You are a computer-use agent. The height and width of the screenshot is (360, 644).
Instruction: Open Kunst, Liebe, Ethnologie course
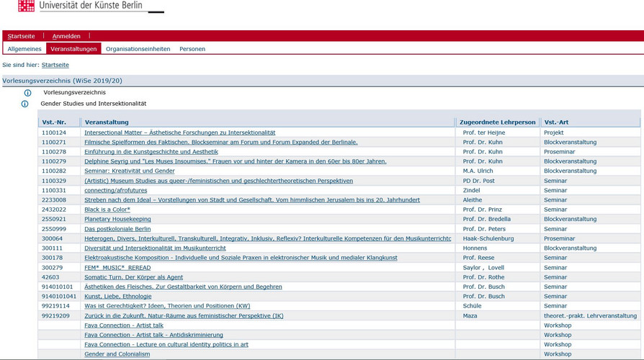118,296
